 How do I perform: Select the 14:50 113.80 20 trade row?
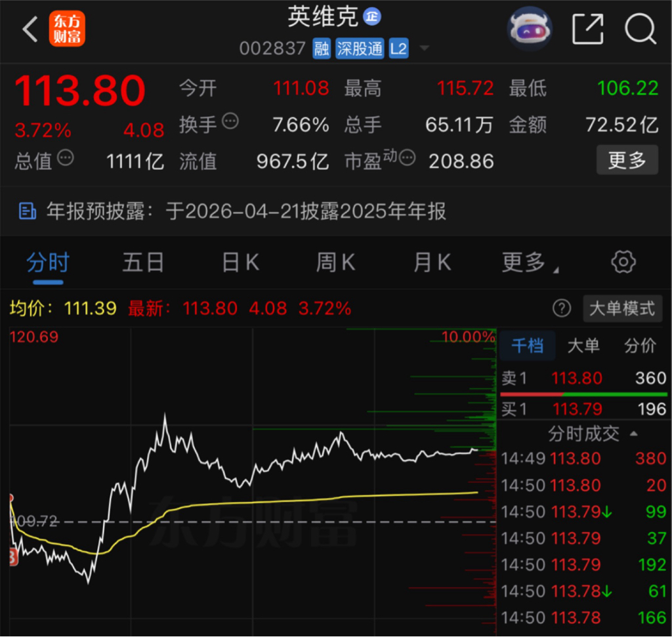coord(583,485)
